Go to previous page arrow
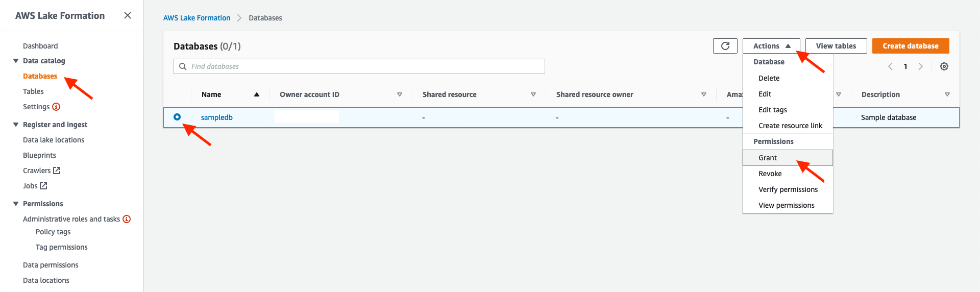980x292 pixels. [890, 66]
